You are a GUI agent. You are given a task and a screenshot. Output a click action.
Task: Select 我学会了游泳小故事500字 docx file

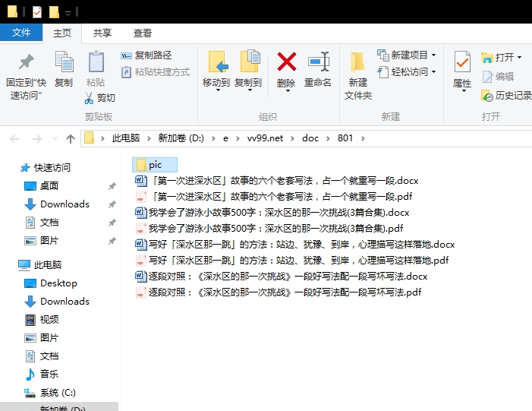pos(272,212)
